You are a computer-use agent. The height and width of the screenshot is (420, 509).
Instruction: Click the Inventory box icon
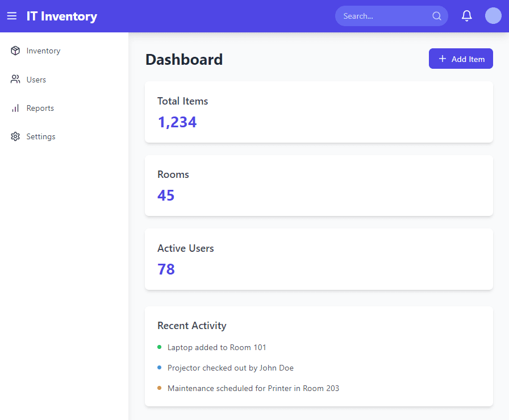click(15, 51)
